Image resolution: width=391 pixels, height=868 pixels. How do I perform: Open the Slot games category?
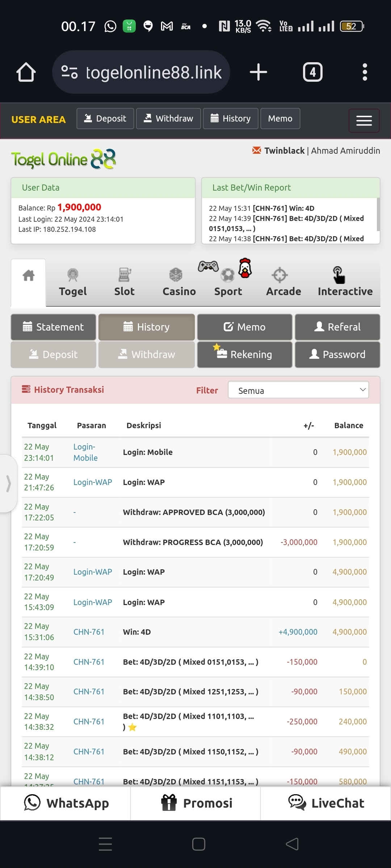pos(124,282)
